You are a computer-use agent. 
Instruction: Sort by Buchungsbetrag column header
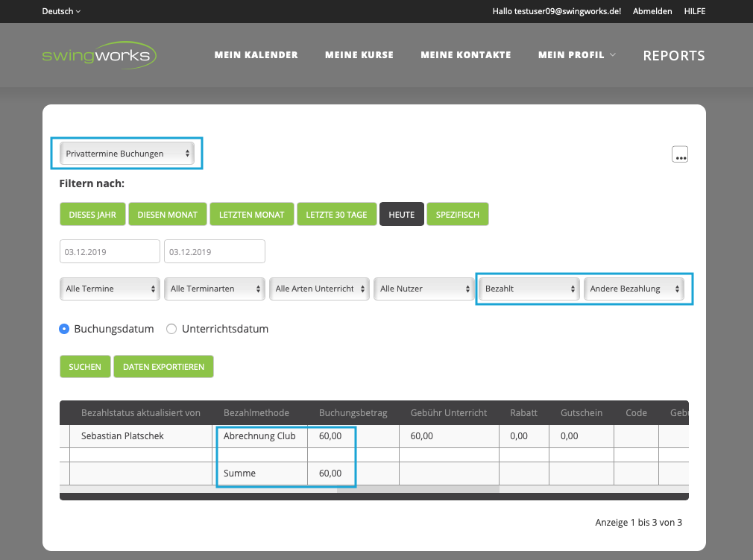pos(353,413)
